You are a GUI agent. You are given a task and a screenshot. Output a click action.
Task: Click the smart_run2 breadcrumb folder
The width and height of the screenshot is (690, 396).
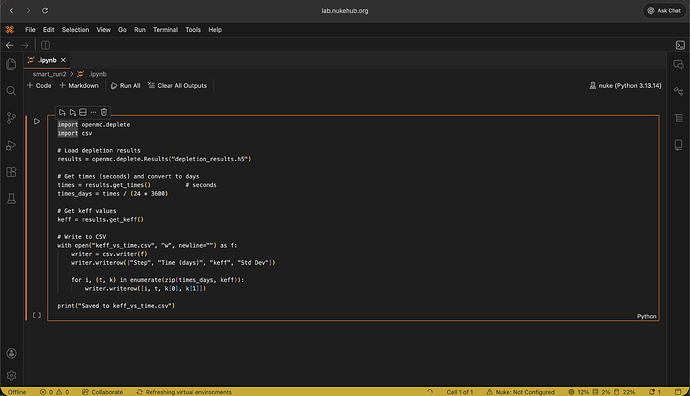49,74
